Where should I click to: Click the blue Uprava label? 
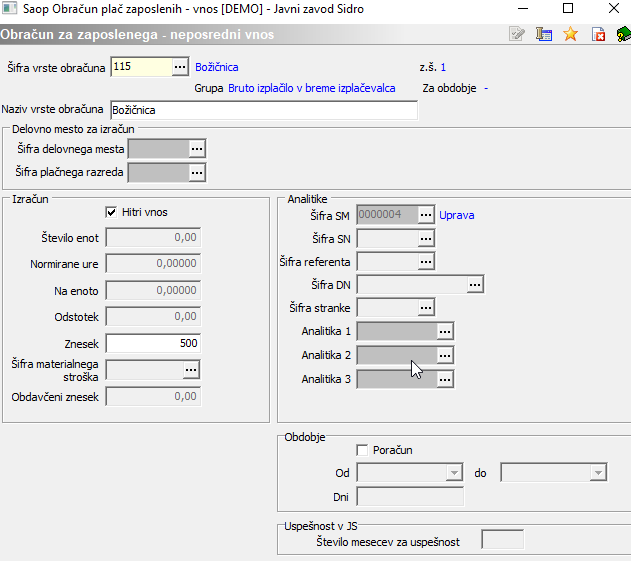coord(457,215)
